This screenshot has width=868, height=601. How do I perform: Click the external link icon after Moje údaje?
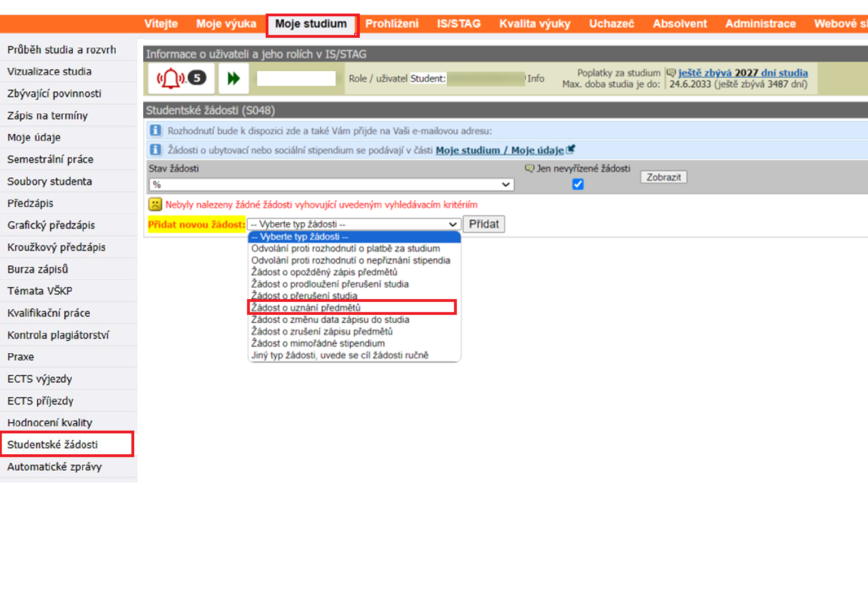(571, 149)
